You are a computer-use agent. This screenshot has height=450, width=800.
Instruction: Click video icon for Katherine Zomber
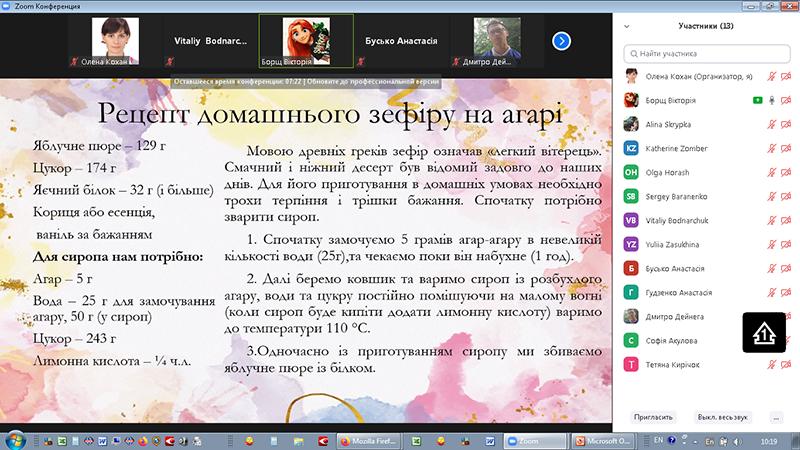click(786, 148)
